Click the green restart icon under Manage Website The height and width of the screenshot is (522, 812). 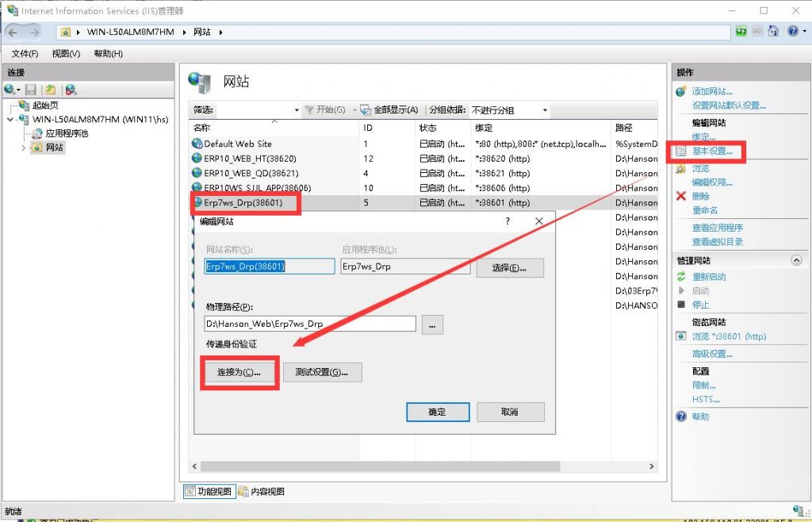[680, 277]
